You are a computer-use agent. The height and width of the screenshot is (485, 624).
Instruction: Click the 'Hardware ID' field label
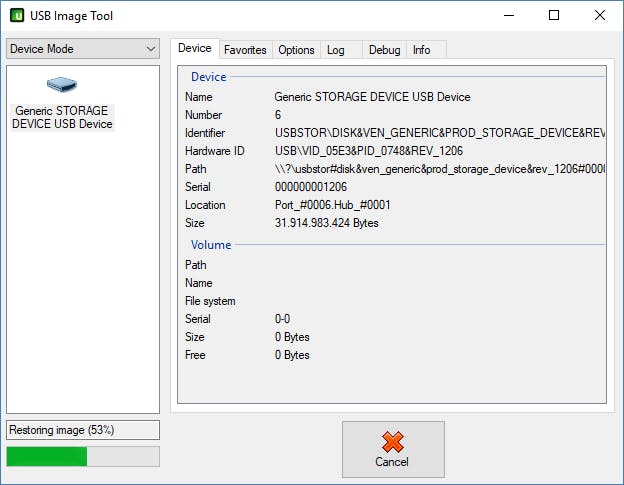click(214, 151)
